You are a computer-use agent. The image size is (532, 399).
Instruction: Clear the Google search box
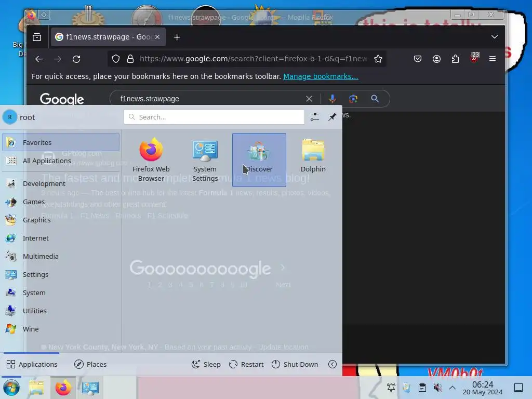(x=309, y=99)
